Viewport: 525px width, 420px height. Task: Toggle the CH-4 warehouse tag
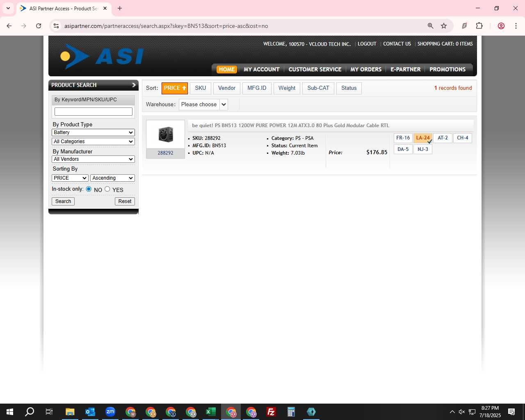tap(463, 138)
